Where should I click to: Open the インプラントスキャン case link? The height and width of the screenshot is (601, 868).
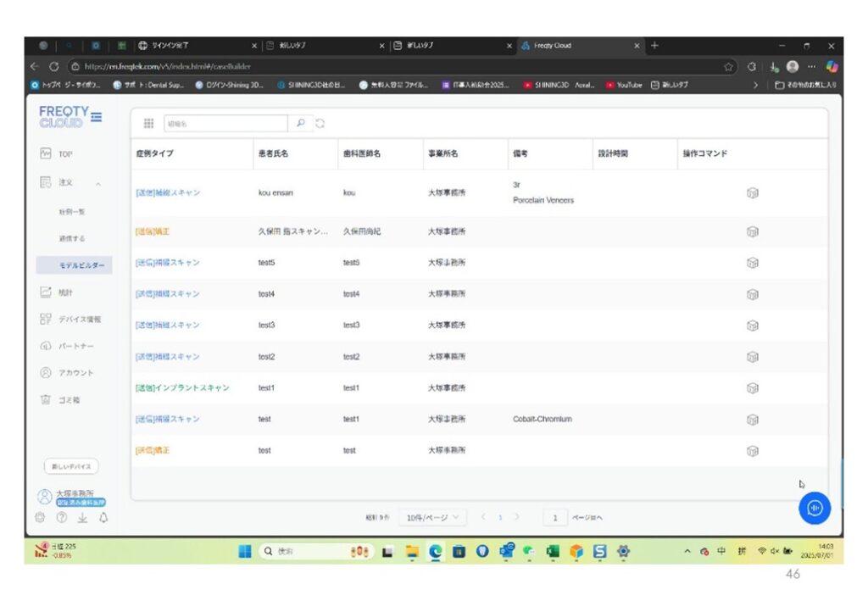182,388
